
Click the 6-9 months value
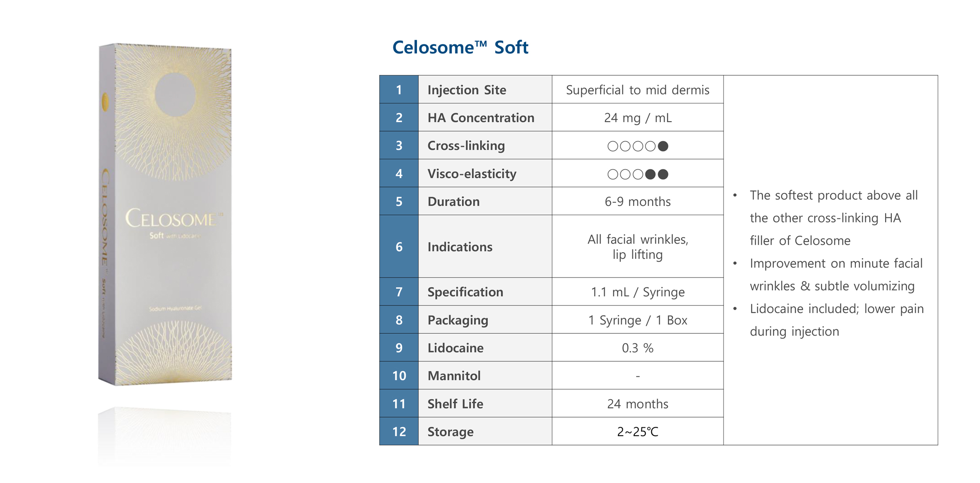click(637, 201)
